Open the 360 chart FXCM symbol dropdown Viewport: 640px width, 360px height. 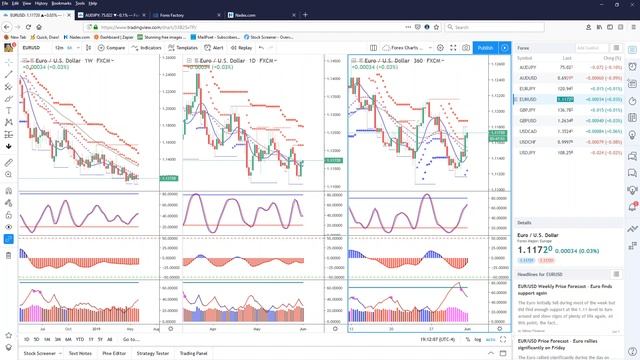tap(436, 60)
